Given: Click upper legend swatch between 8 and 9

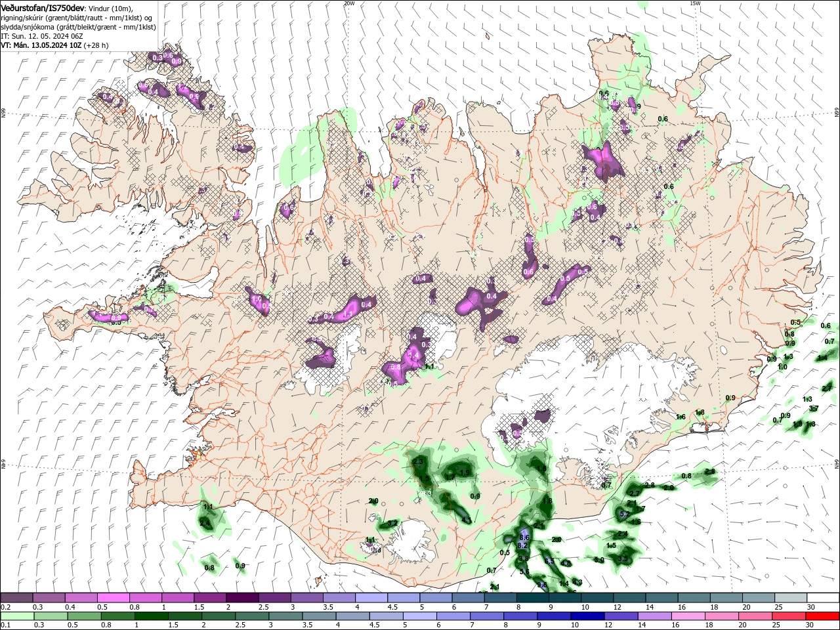Looking at the screenshot, I should [x=533, y=598].
